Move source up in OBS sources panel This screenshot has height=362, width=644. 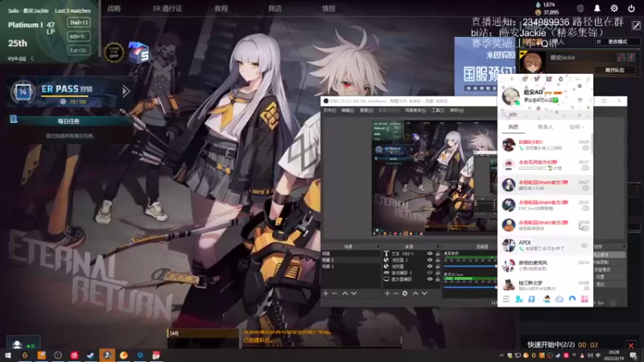[x=415, y=294]
